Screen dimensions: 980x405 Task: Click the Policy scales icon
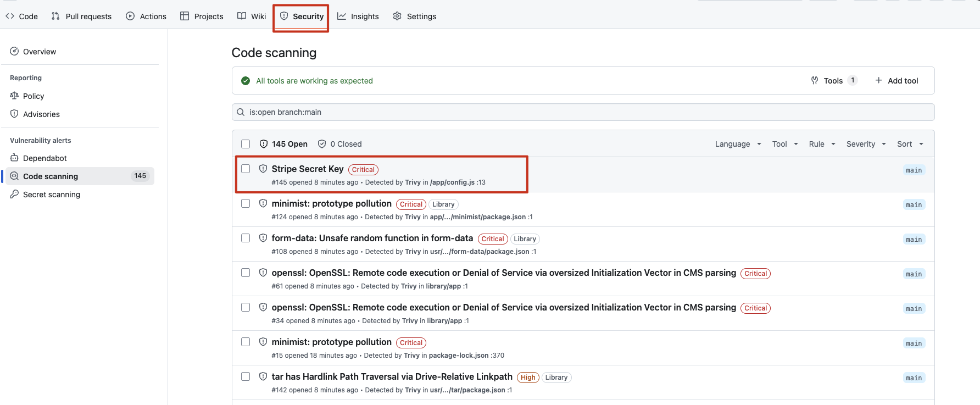click(14, 96)
